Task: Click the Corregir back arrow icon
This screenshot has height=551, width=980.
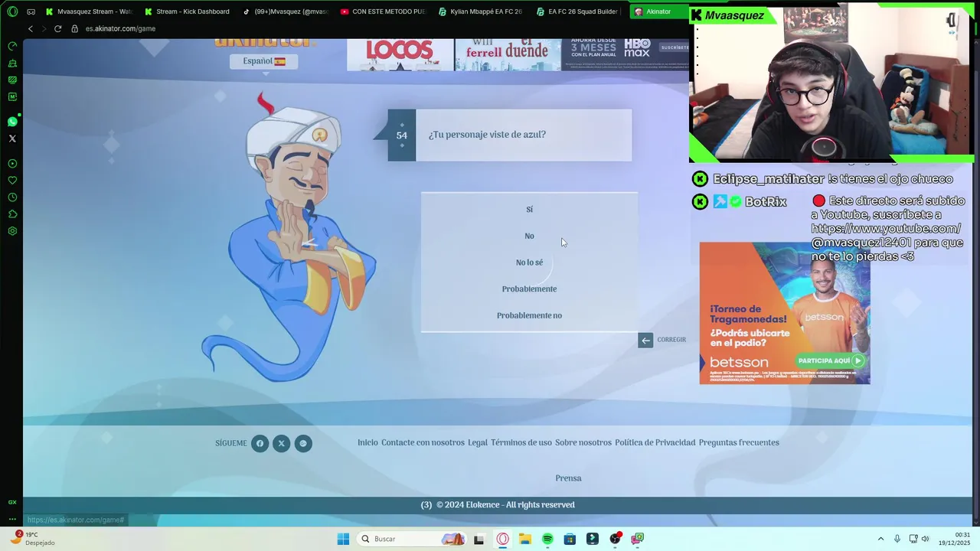Action: (x=645, y=341)
